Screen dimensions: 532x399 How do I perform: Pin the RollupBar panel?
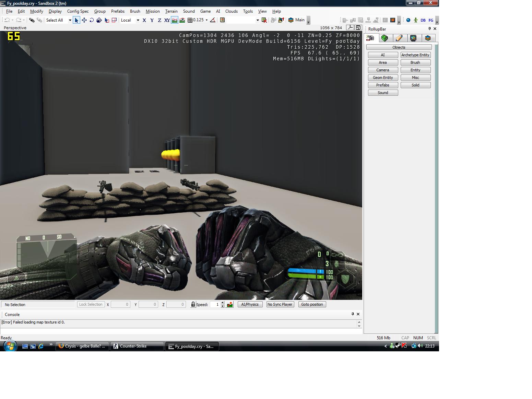pos(429,29)
